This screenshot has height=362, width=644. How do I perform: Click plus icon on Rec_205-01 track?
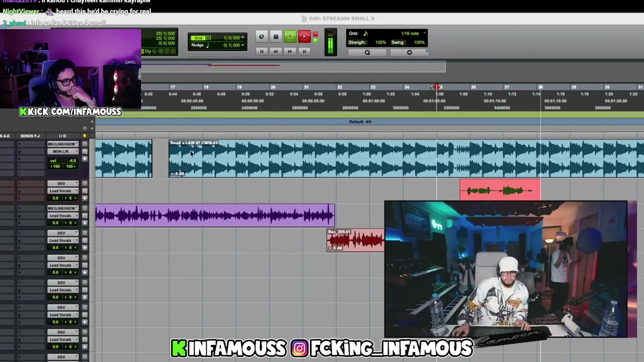(x=85, y=247)
